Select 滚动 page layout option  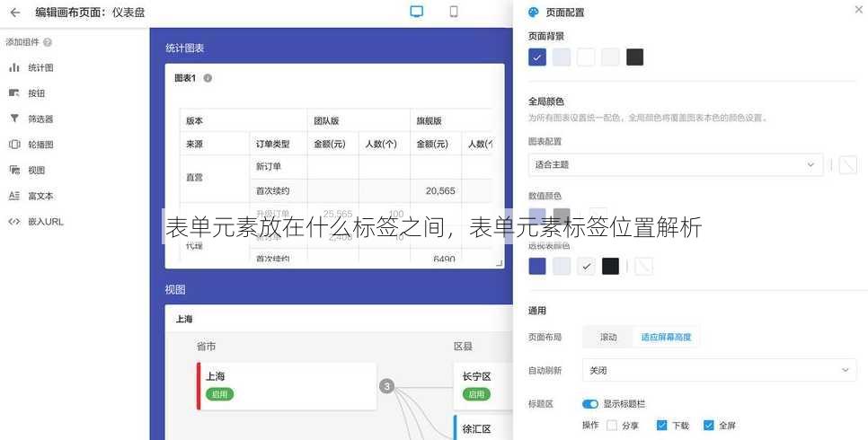(607, 337)
